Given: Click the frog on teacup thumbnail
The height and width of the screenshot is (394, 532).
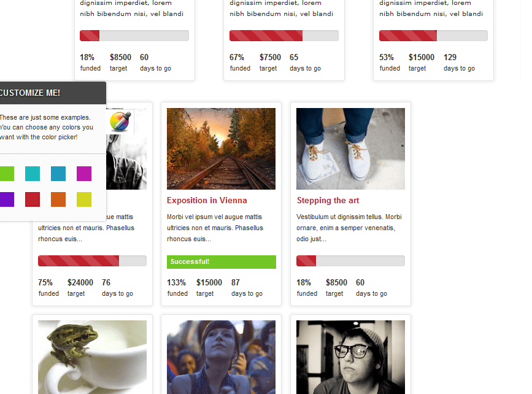Looking at the screenshot, I should pos(92,357).
